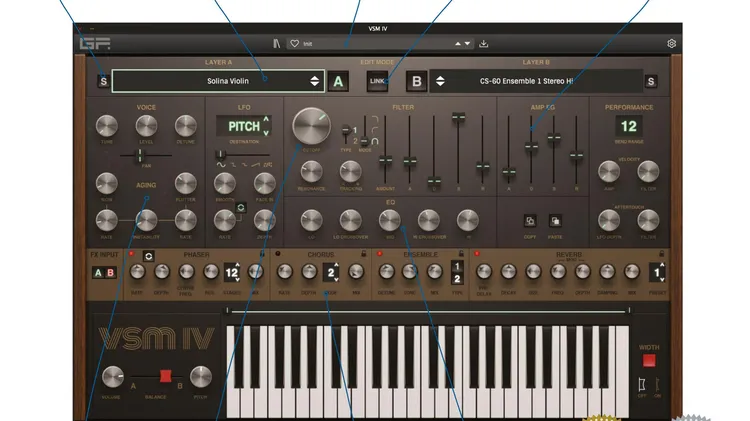Change Chorus mode value 2

click(331, 273)
